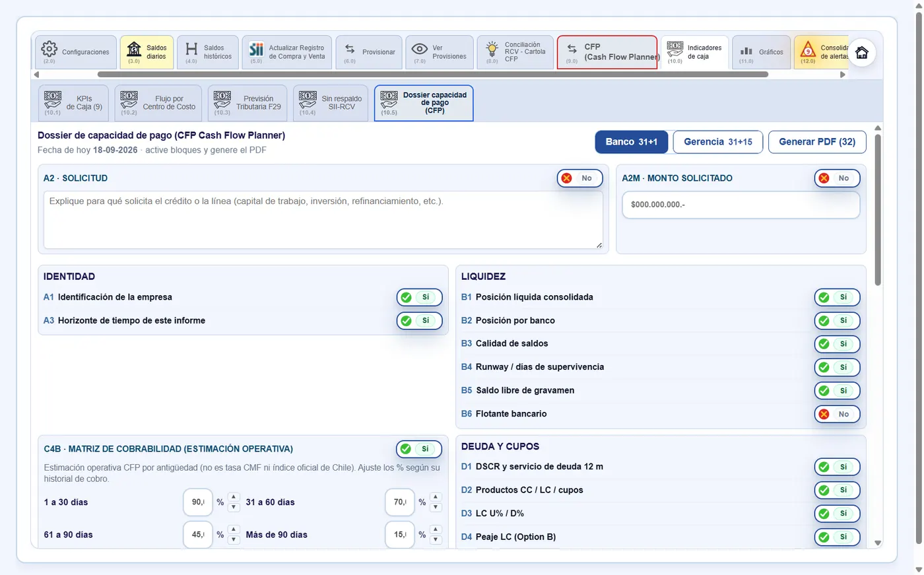Increase the 1 a 30 días percentage
This screenshot has height=575, width=924.
[234, 497]
